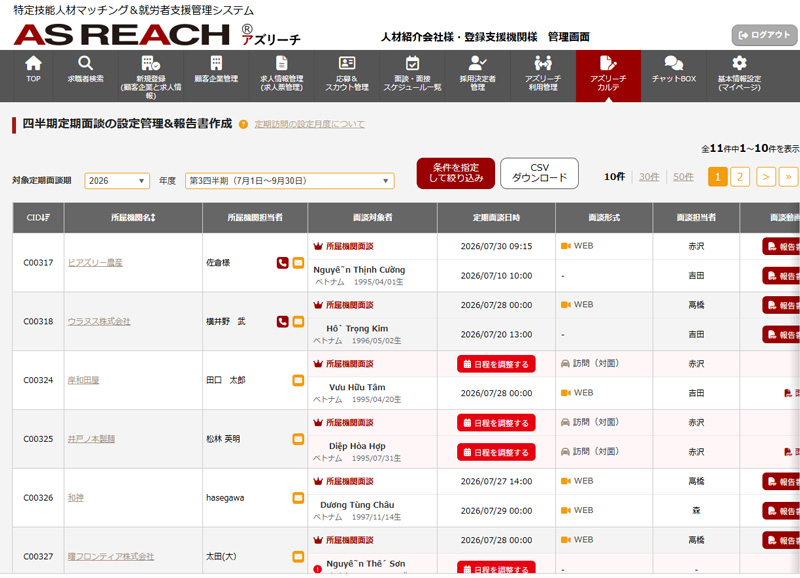Click the phone icon in row C00318

(x=283, y=321)
